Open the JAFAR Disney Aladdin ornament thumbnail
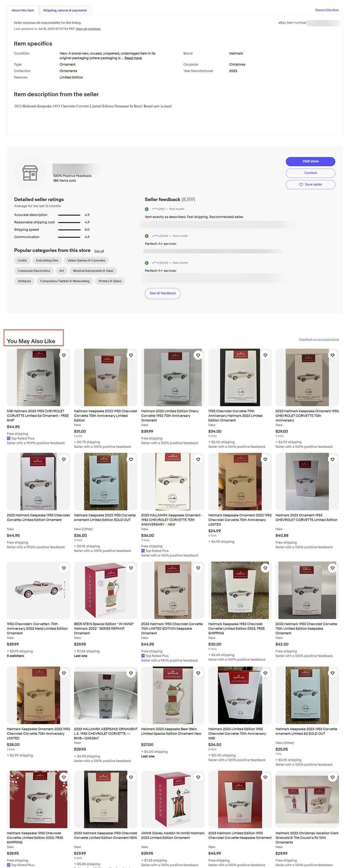 (x=173, y=799)
